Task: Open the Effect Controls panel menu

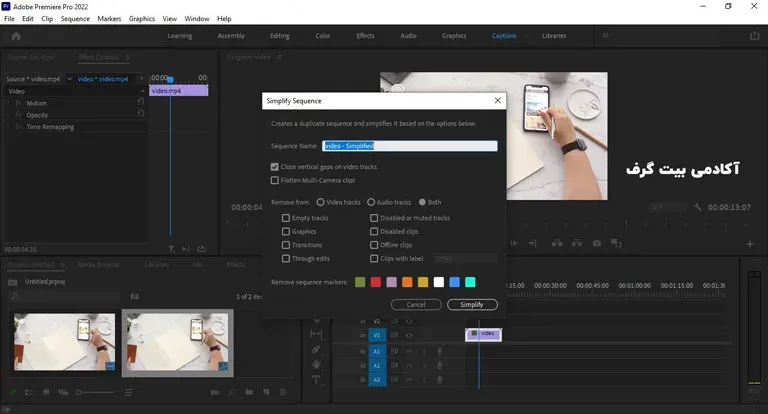Action: [x=127, y=57]
